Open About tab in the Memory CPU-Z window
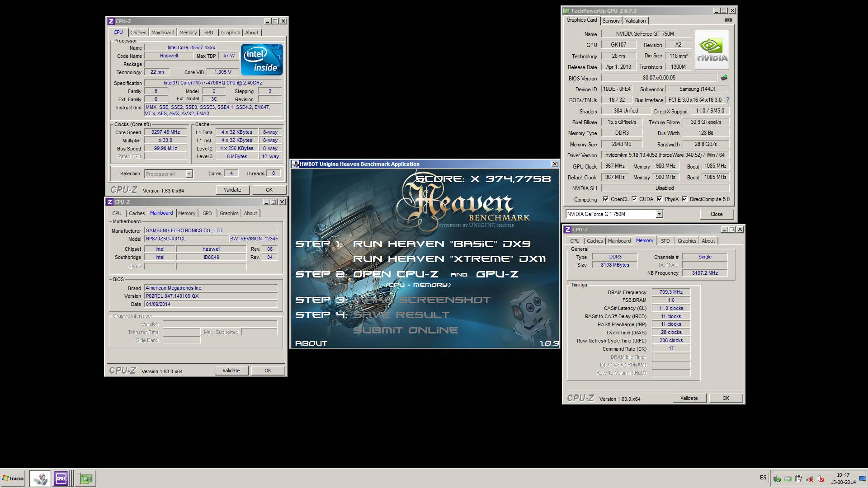This screenshot has height=488, width=868. tap(708, 241)
